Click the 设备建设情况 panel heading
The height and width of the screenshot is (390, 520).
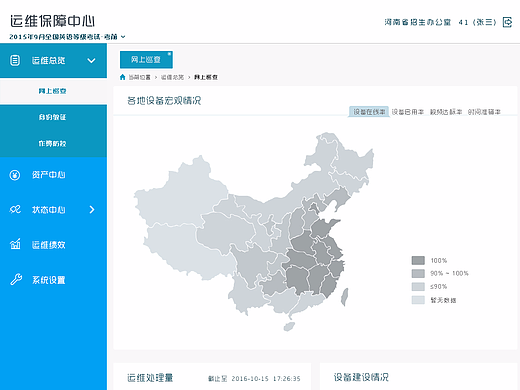tap(361, 377)
